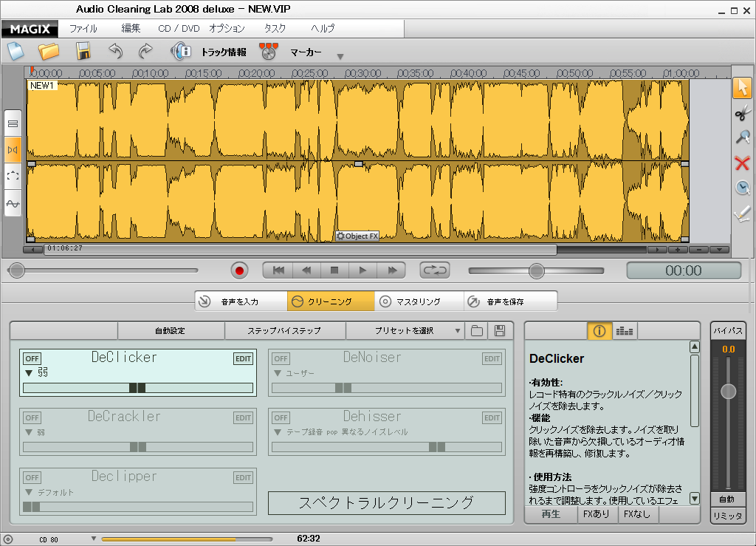This screenshot has width=756, height=546.
Task: Click the ステップバイステップ button
Action: click(284, 331)
